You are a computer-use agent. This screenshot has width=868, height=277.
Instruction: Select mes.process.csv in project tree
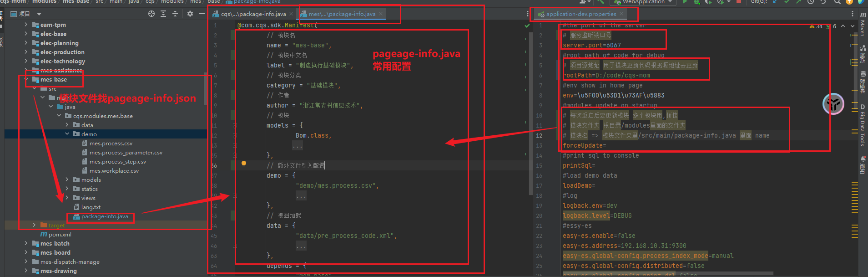[x=111, y=143]
